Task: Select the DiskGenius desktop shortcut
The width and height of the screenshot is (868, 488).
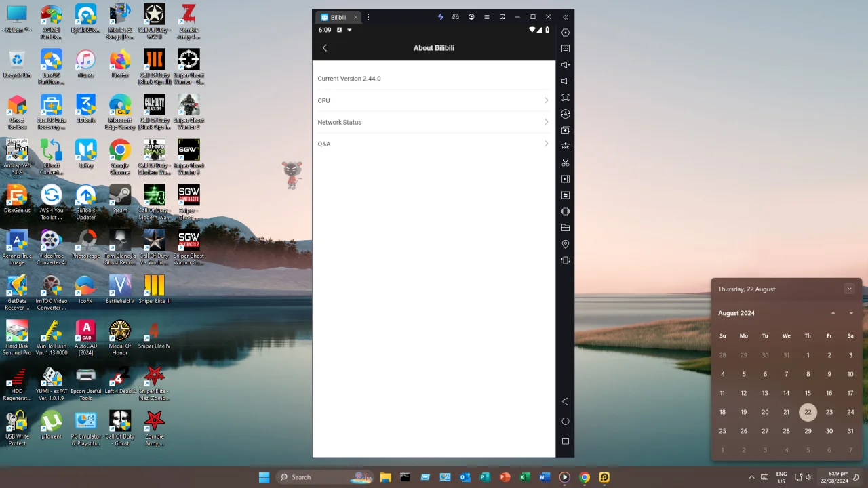Action: point(17,199)
